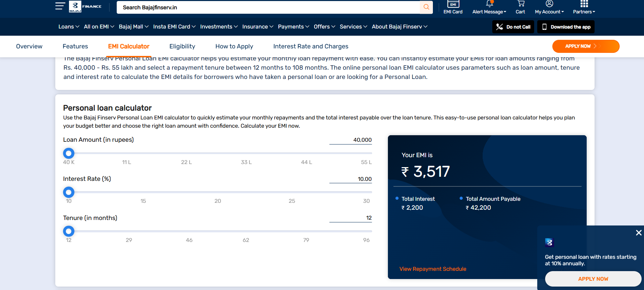This screenshot has width=644, height=290.
Task: Close the personal loan popup
Action: coord(639,233)
